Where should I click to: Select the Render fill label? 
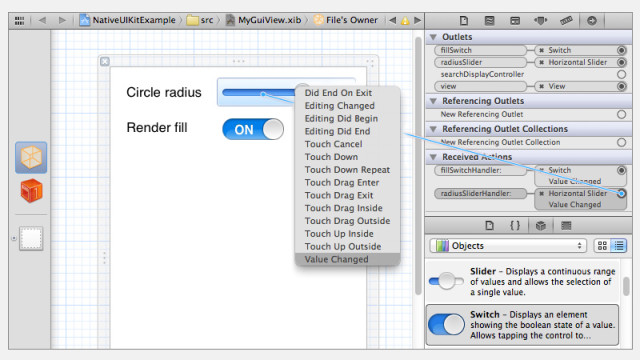[x=157, y=127]
